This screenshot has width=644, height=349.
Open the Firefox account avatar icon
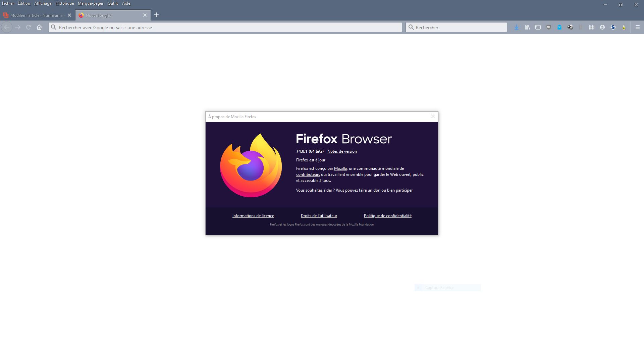tap(602, 28)
